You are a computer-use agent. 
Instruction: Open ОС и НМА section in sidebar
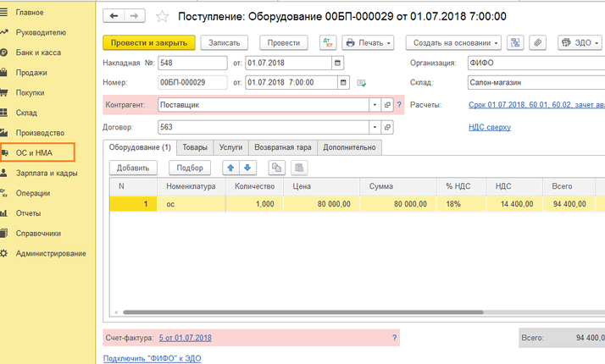[x=36, y=152]
